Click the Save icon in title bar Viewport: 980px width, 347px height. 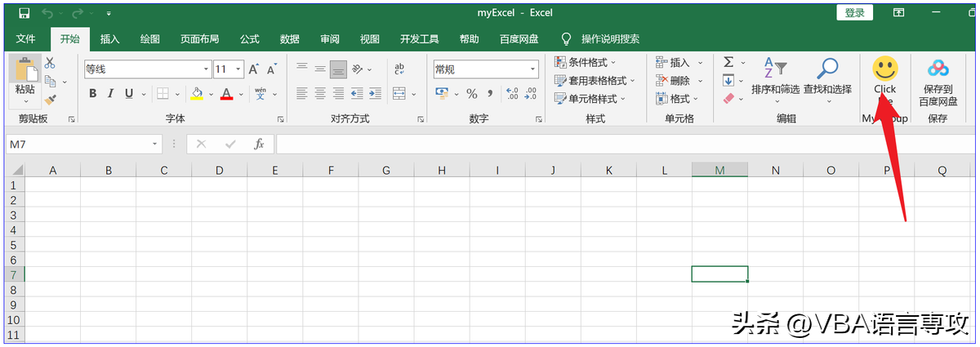pyautogui.click(x=24, y=12)
